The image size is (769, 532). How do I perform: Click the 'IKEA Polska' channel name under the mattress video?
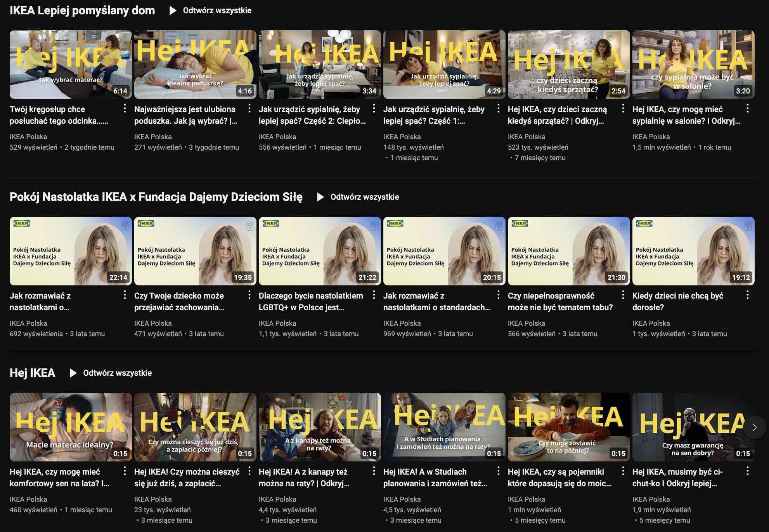point(29,136)
